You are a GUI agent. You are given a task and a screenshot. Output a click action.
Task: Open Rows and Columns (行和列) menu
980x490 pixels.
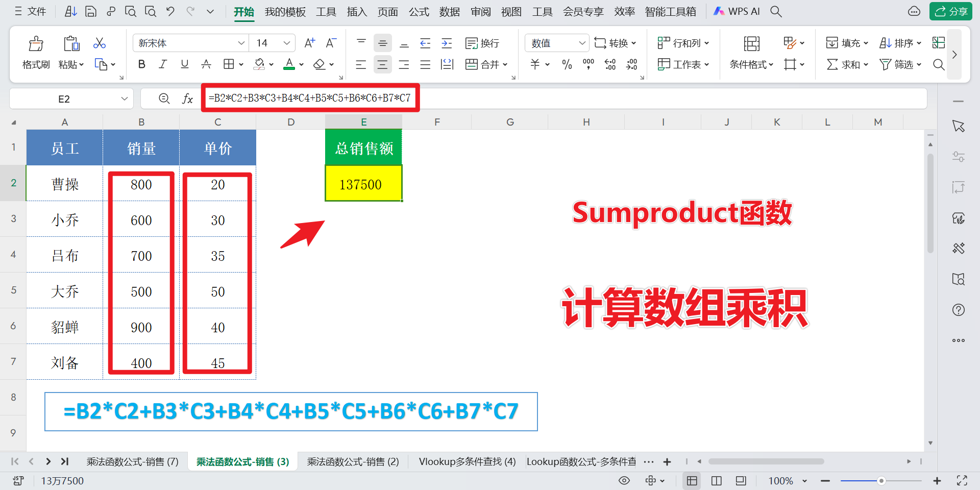683,43
